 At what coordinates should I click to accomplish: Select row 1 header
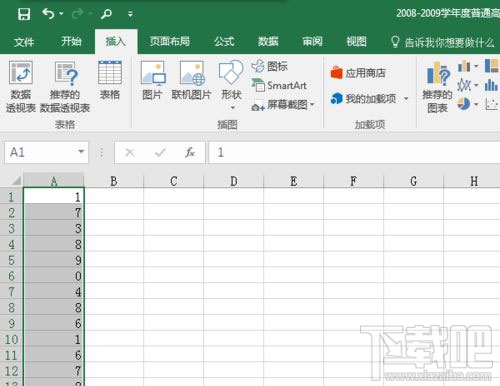coord(11,197)
